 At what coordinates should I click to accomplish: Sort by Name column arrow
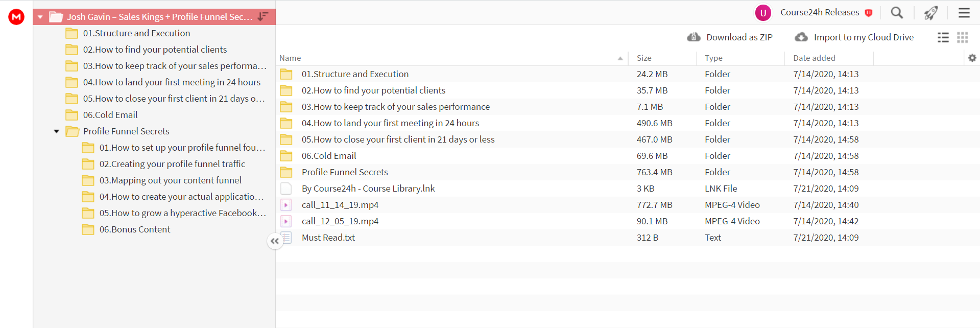[620, 58]
